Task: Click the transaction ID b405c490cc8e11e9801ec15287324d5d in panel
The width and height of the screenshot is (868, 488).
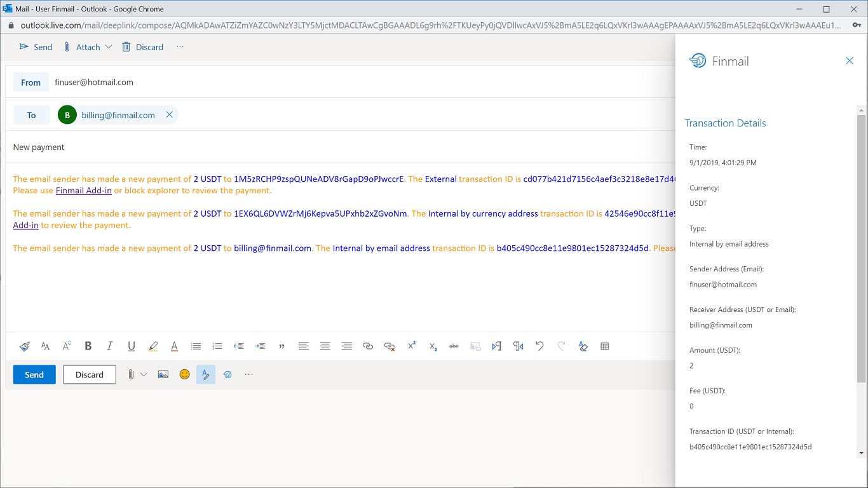Action: point(750,447)
